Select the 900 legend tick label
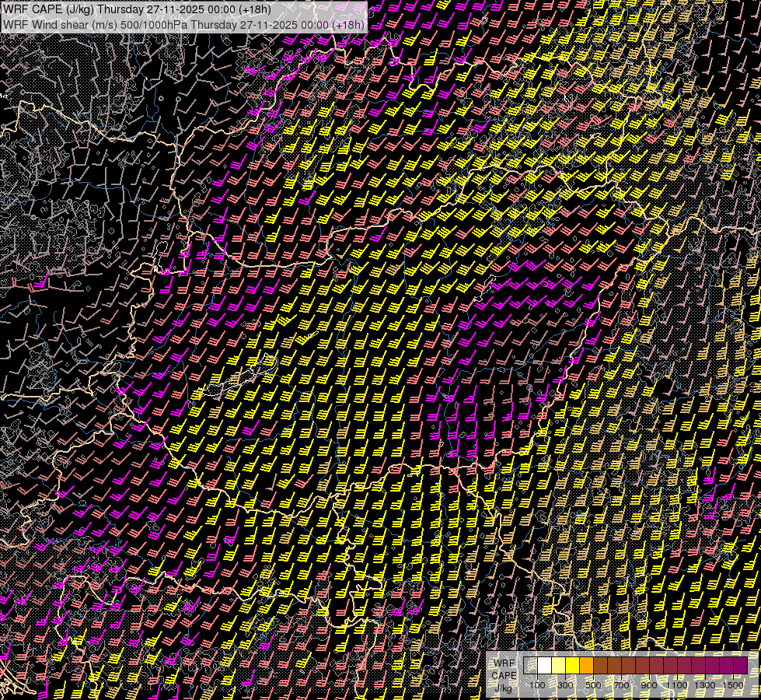761x700 pixels. pyautogui.click(x=649, y=685)
